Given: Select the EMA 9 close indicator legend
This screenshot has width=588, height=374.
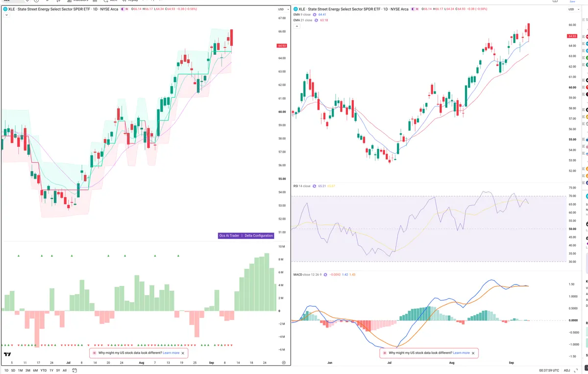Looking at the screenshot, I should click(303, 15).
